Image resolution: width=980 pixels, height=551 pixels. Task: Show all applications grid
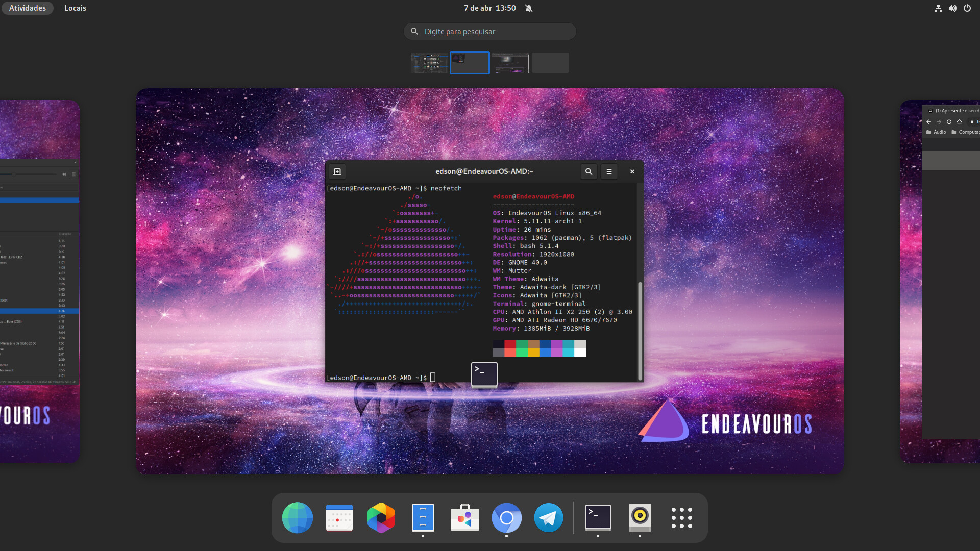point(682,518)
